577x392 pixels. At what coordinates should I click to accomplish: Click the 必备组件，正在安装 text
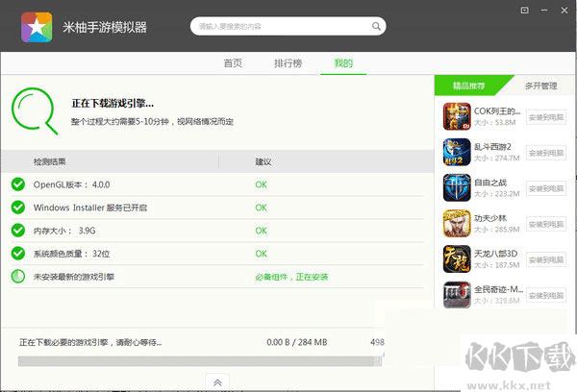click(291, 277)
